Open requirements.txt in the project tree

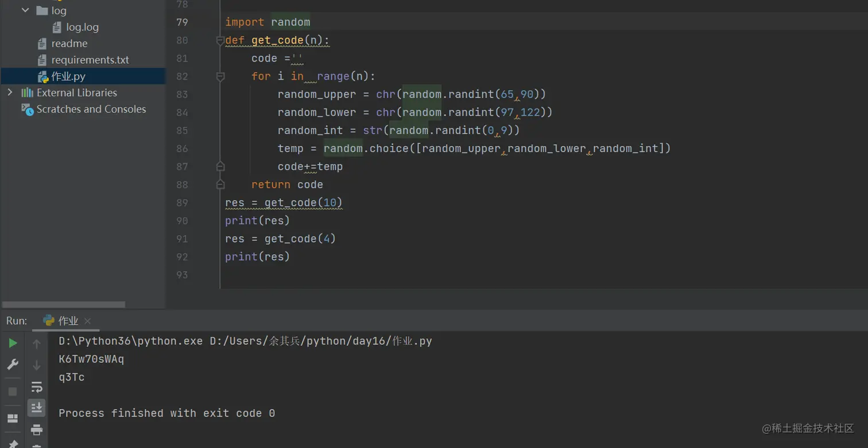[83, 60]
